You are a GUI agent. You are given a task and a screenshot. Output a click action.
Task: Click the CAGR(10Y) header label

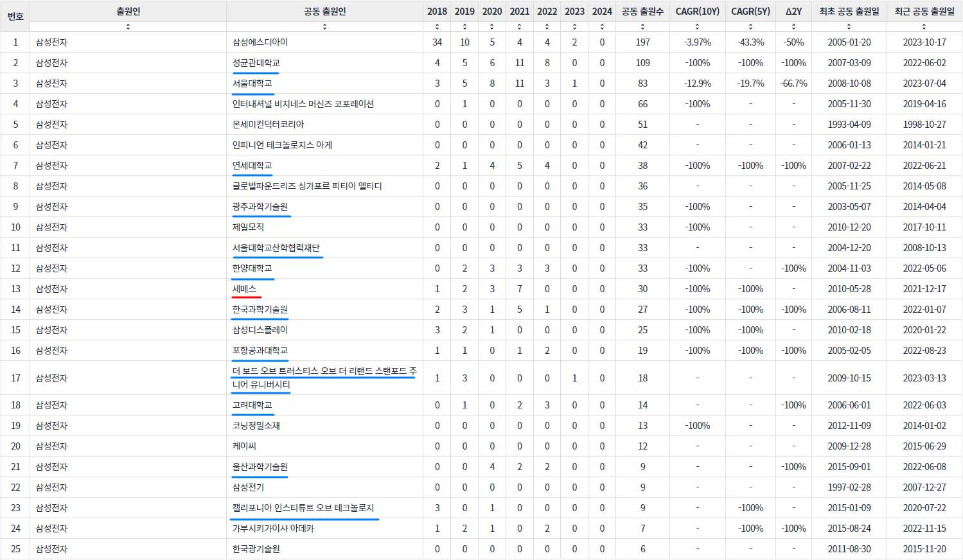coord(697,12)
